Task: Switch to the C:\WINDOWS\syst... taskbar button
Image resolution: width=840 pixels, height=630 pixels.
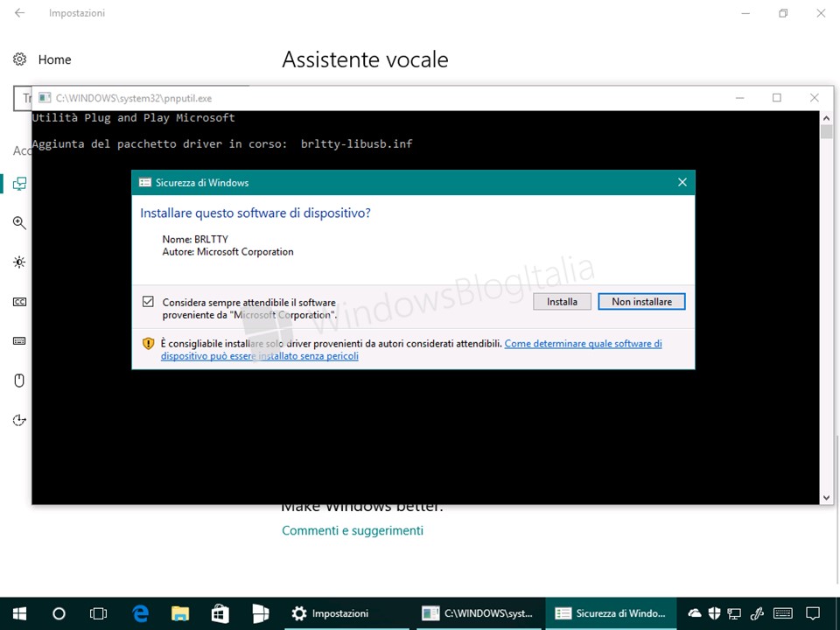Action: tap(478, 613)
